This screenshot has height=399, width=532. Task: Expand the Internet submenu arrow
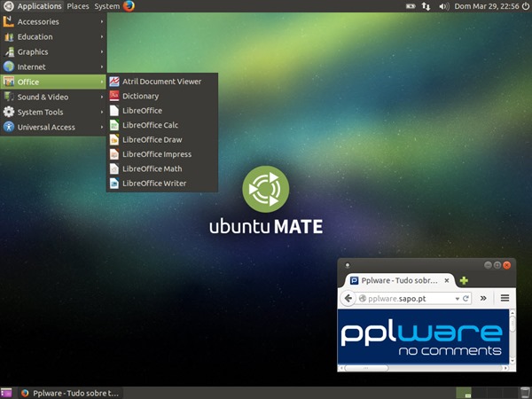[x=101, y=66]
